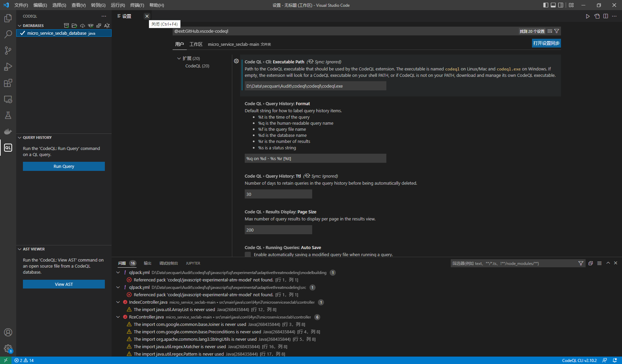
Task: Click the View AST button
Action: pyautogui.click(x=64, y=284)
